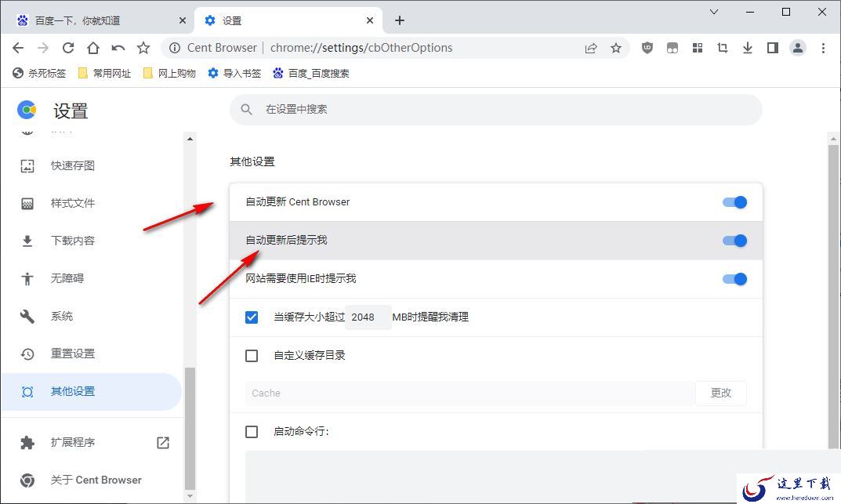Click the 快速存图 image icon

point(27,165)
